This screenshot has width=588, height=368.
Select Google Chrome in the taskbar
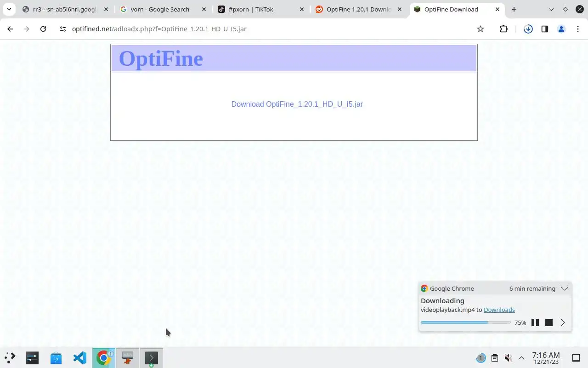coord(104,357)
